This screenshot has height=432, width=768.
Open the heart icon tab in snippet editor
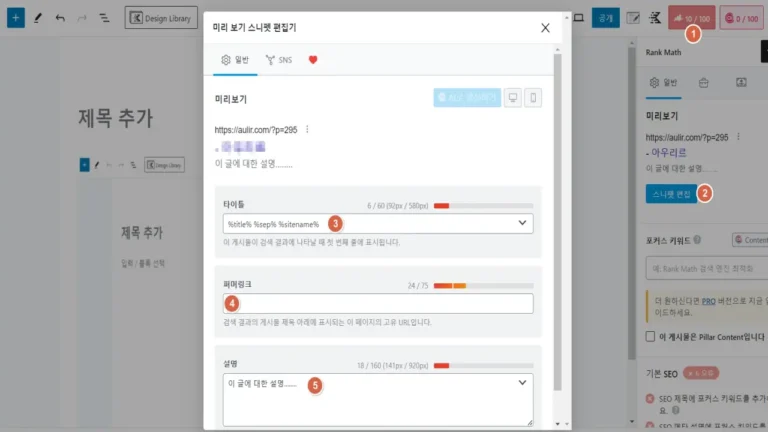(x=313, y=60)
